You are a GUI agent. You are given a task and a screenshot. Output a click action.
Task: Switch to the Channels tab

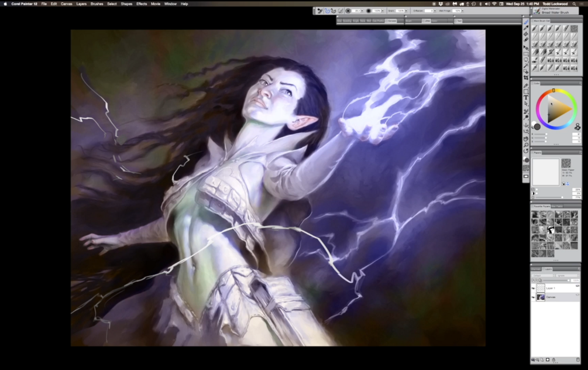pos(535,269)
